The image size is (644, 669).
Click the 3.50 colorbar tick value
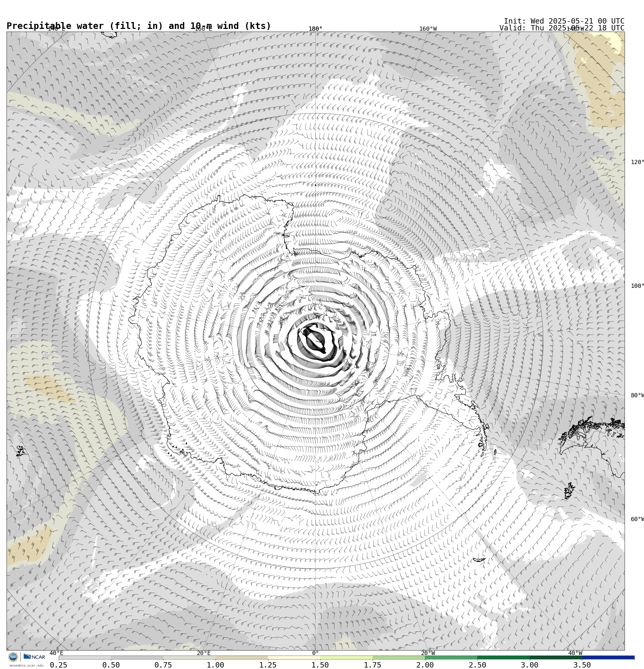point(582,665)
